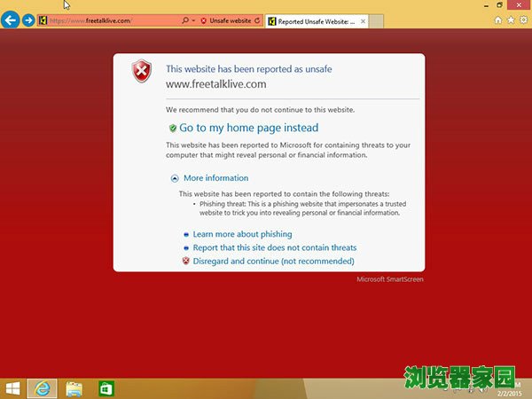Click Disregard and continue (not recommended)
Screen dimensions: 532x399
[273, 262]
